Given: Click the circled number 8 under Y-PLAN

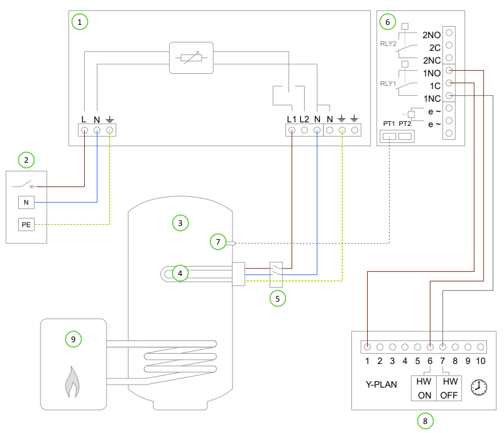Looking at the screenshot, I should [425, 421].
